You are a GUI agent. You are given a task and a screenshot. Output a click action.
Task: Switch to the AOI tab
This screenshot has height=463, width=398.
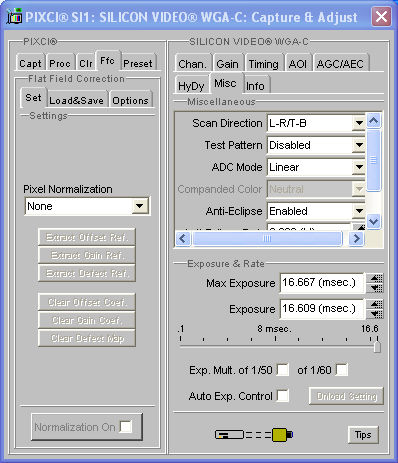[297, 64]
